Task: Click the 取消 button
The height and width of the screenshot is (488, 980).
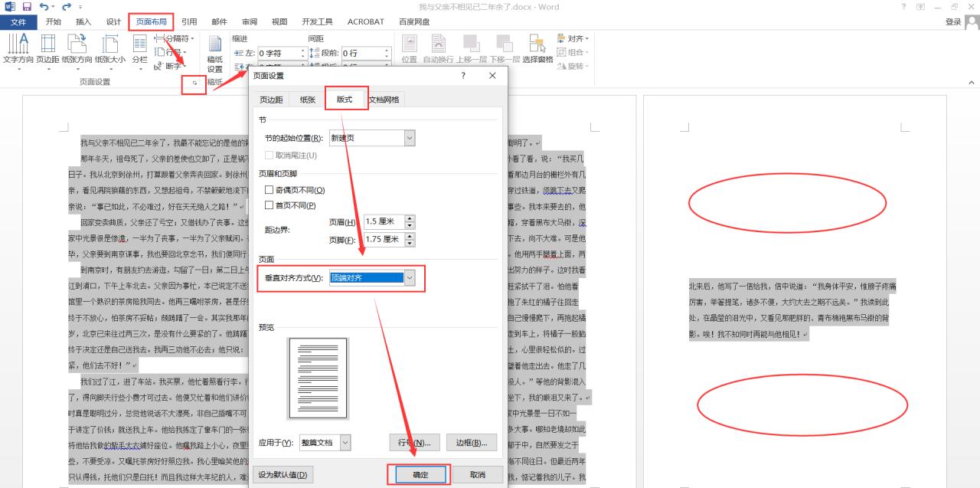Action: (477, 475)
